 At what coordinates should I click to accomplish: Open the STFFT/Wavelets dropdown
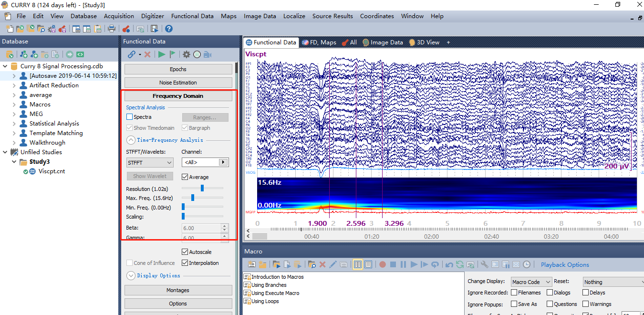point(149,162)
